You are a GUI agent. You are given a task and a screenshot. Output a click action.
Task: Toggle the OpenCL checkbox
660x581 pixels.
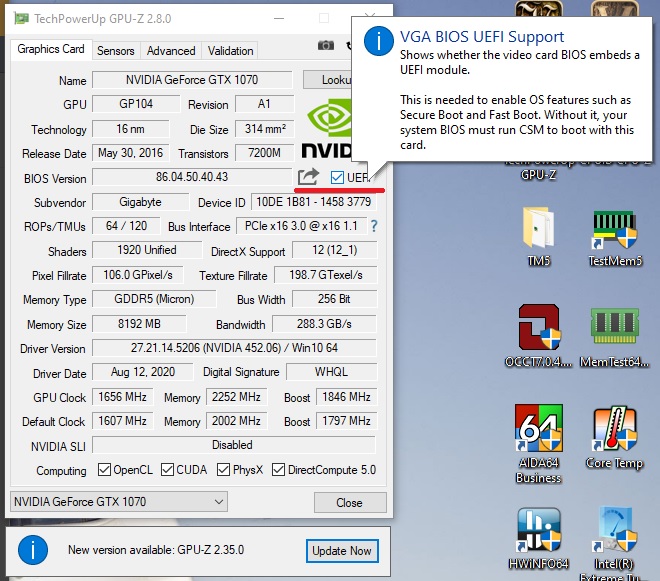(x=104, y=469)
